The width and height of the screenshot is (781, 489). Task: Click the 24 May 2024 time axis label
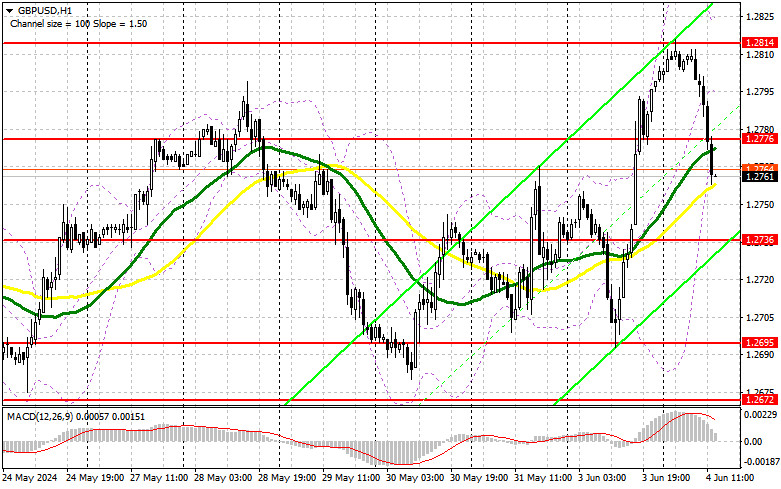[x=30, y=478]
